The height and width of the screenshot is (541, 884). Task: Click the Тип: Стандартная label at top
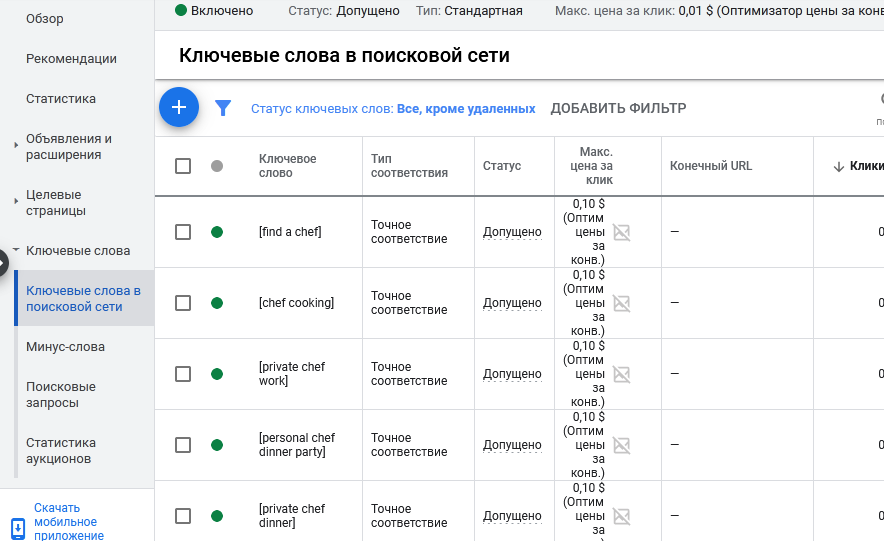(469, 11)
